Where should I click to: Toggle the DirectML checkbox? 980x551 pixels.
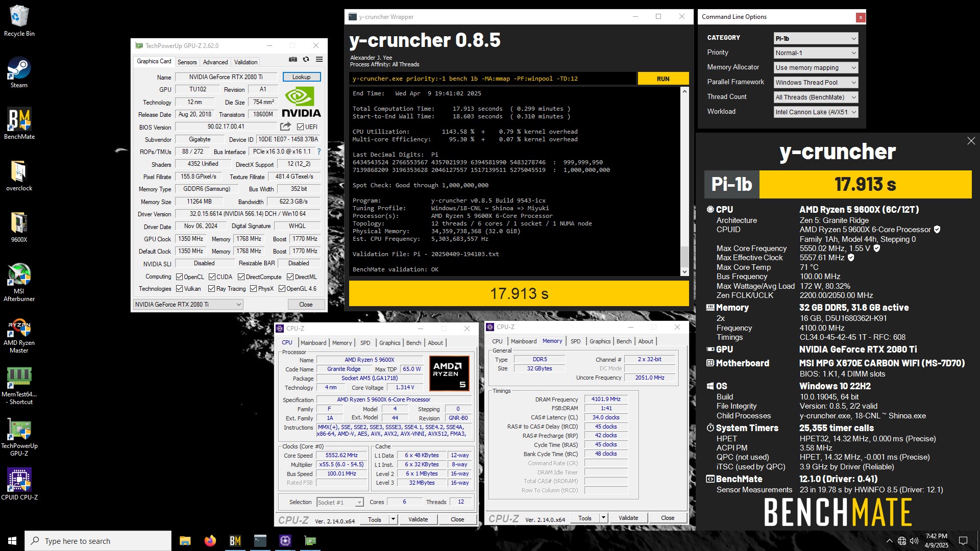(290, 277)
